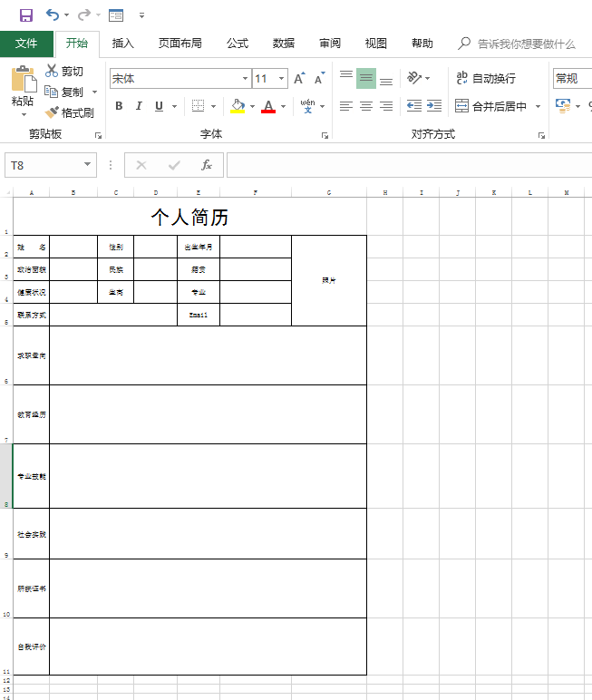This screenshot has width=592, height=700.
Task: Click the Save icon in quick access toolbar
Action: (26, 15)
